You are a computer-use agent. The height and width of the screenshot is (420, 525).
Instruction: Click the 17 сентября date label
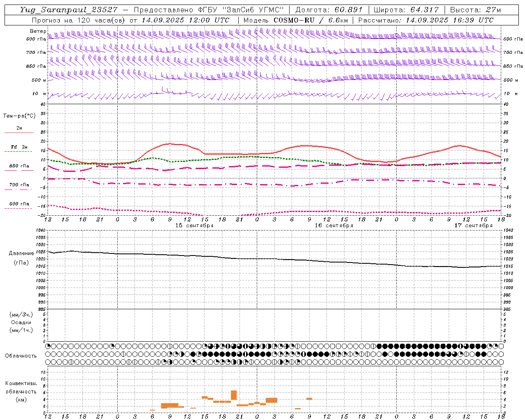tap(473, 226)
